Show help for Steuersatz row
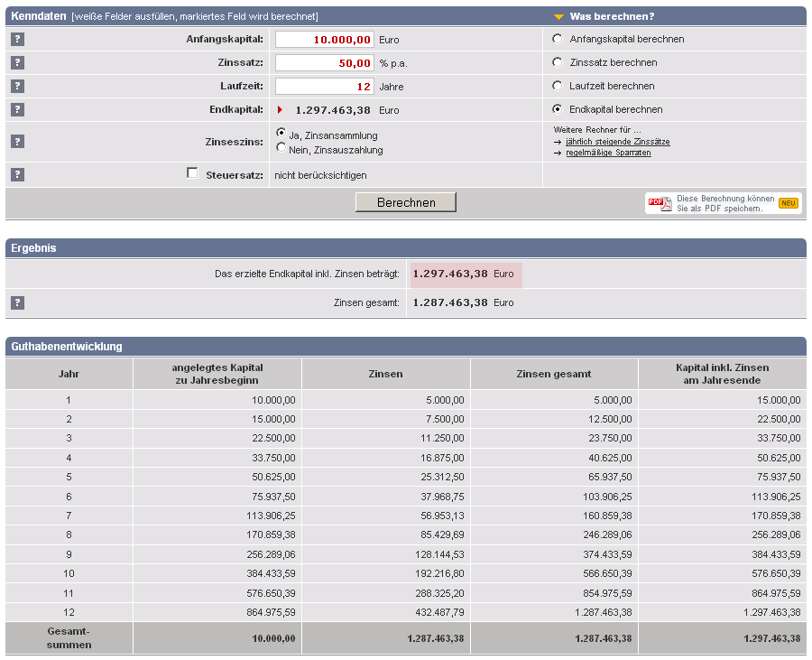This screenshot has width=812, height=660. (18, 174)
